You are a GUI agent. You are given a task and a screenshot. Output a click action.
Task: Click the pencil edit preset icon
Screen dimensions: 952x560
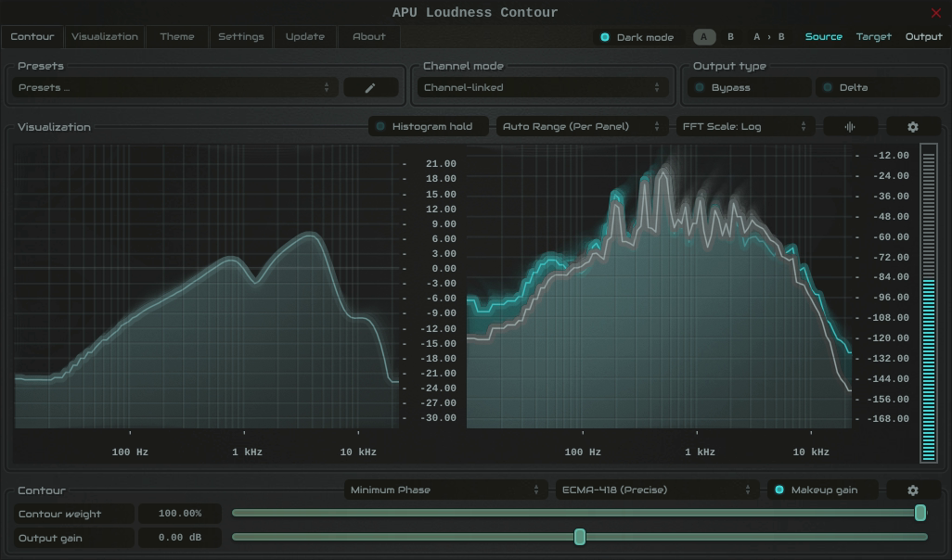[370, 87]
